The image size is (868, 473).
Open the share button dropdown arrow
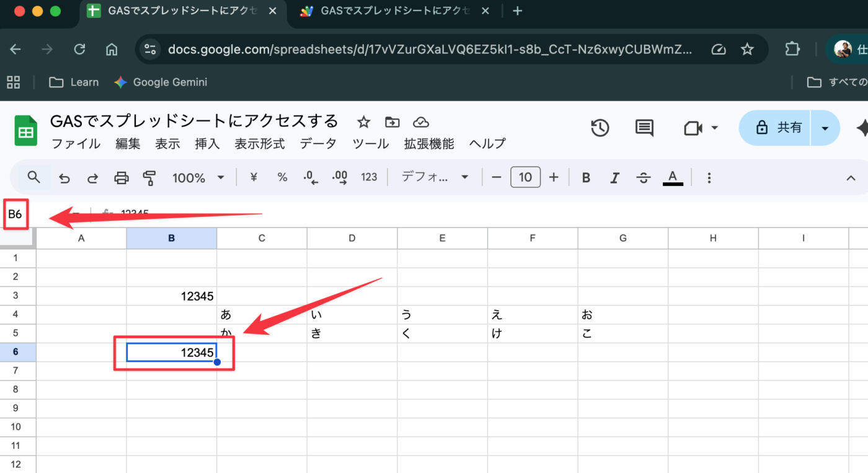825,128
